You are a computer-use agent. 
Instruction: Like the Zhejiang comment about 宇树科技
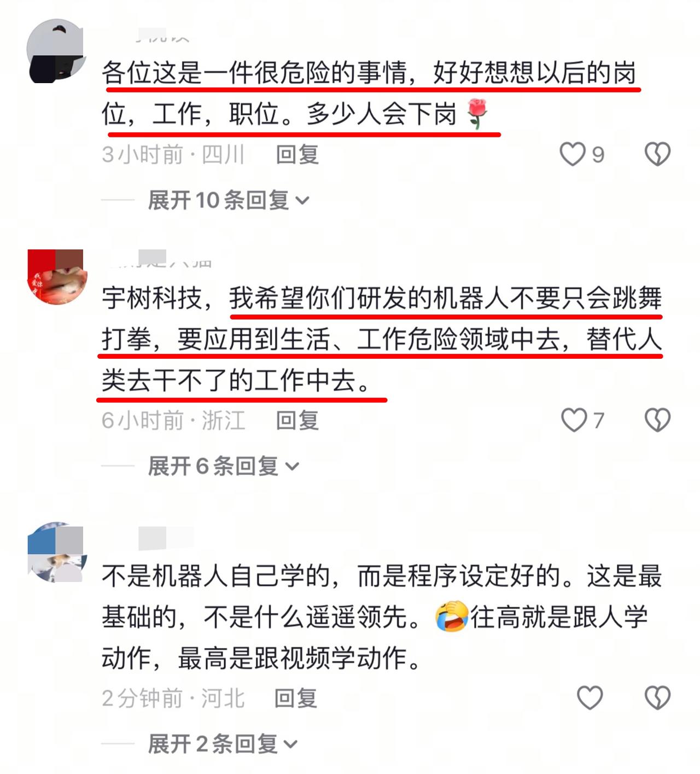[574, 420]
